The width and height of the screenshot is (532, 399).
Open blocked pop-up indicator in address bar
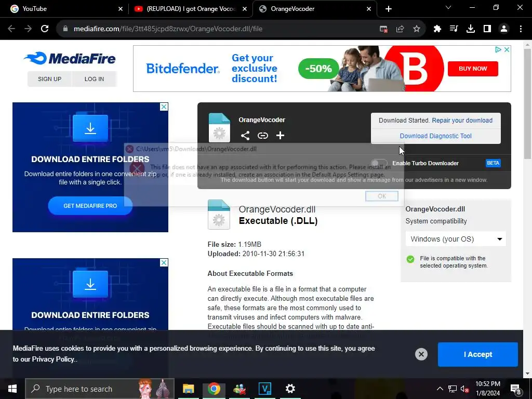(383, 29)
